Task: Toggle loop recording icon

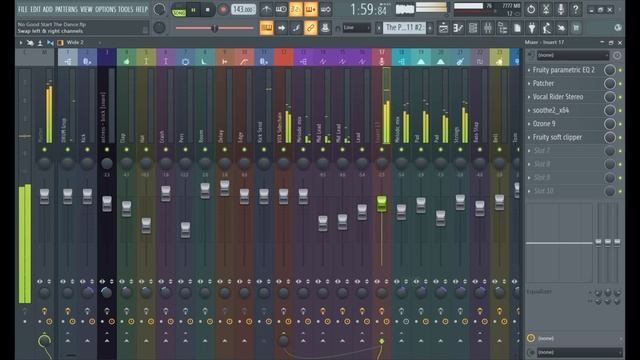Action: [x=326, y=9]
